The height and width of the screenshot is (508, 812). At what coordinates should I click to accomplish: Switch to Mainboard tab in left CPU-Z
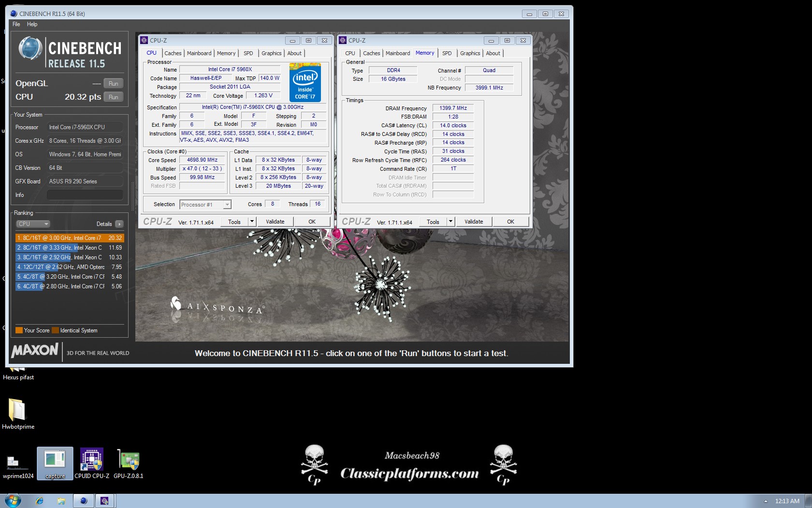click(199, 53)
